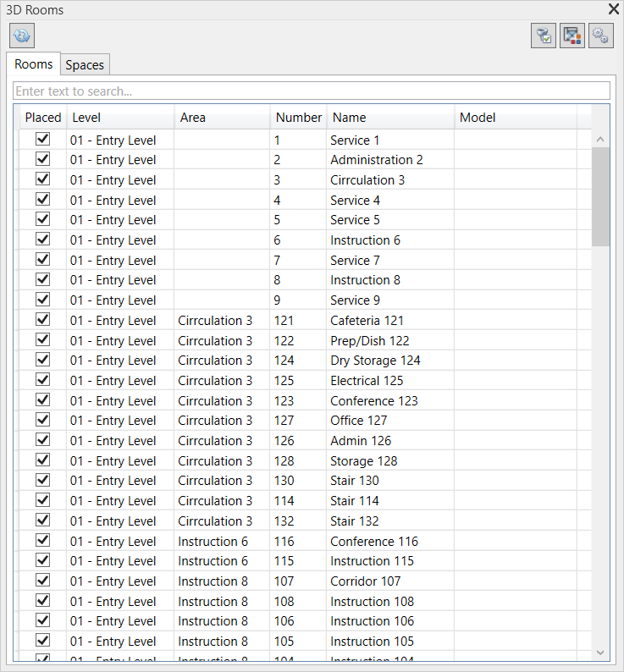Select the Instruction 115 name cell
Screen dimensions: 624x672
(x=390, y=560)
